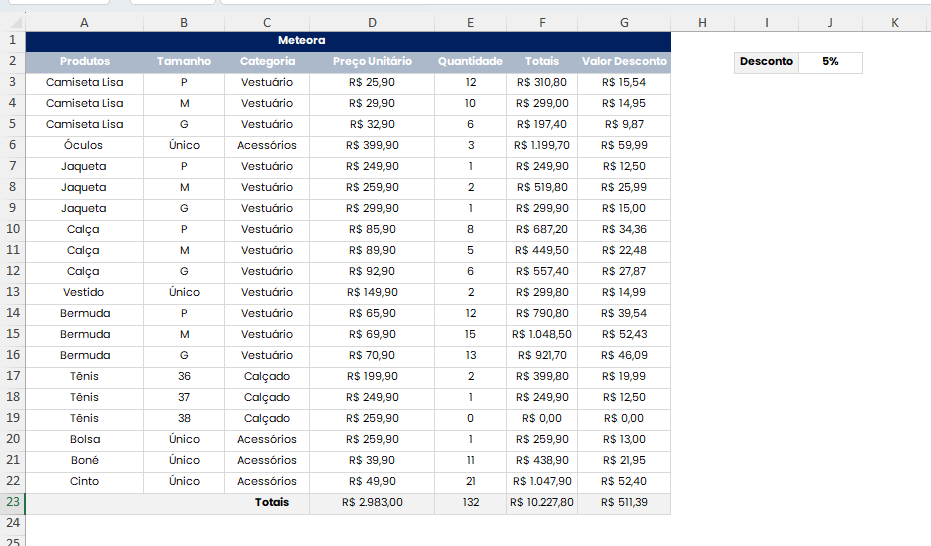The image size is (931, 546).
Task: Select the size 36 Tênis cell
Action: 184,376
